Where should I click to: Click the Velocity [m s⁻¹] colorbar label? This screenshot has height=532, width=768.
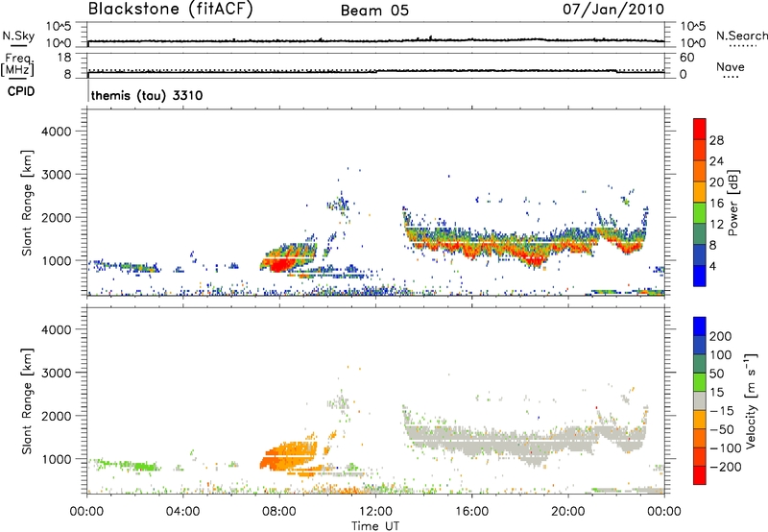750,400
